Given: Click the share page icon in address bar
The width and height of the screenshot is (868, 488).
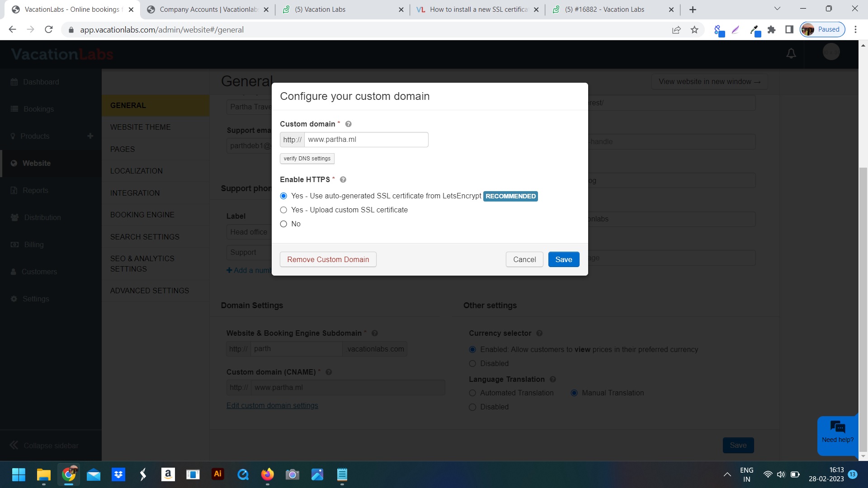Looking at the screenshot, I should click(x=676, y=30).
